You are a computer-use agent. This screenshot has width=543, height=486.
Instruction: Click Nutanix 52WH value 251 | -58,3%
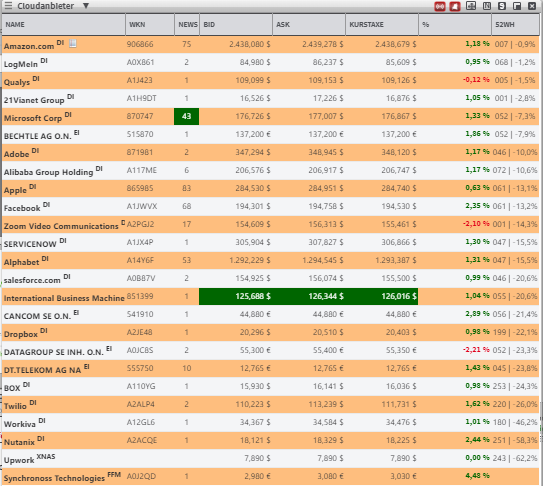pyautogui.click(x=515, y=440)
